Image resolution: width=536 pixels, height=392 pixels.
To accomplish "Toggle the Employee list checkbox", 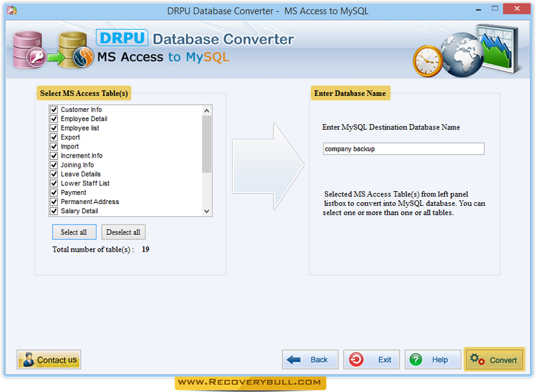I will click(53, 128).
